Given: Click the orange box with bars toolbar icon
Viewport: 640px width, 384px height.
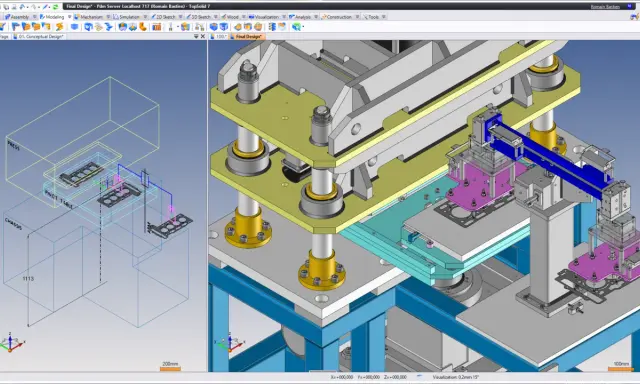Looking at the screenshot, I should 157,27.
